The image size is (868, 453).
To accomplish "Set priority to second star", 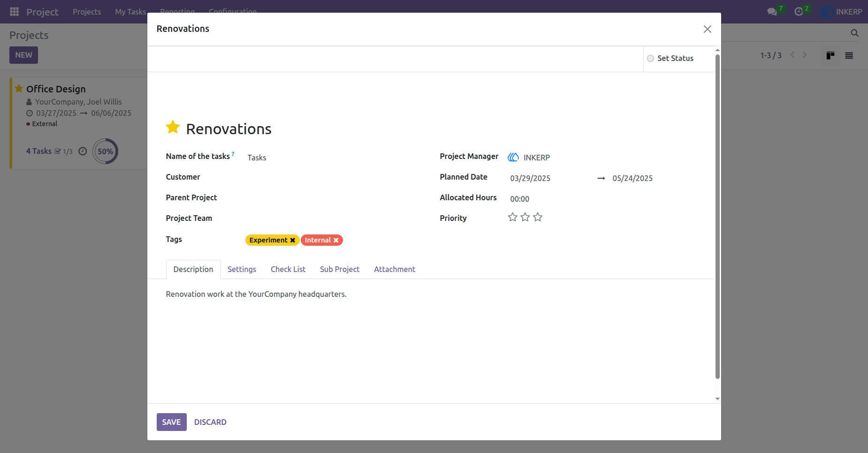I will click(525, 217).
